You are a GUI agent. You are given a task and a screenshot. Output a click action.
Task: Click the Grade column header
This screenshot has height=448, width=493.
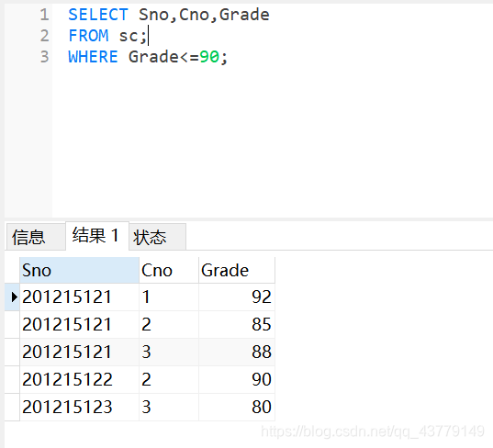(237, 270)
